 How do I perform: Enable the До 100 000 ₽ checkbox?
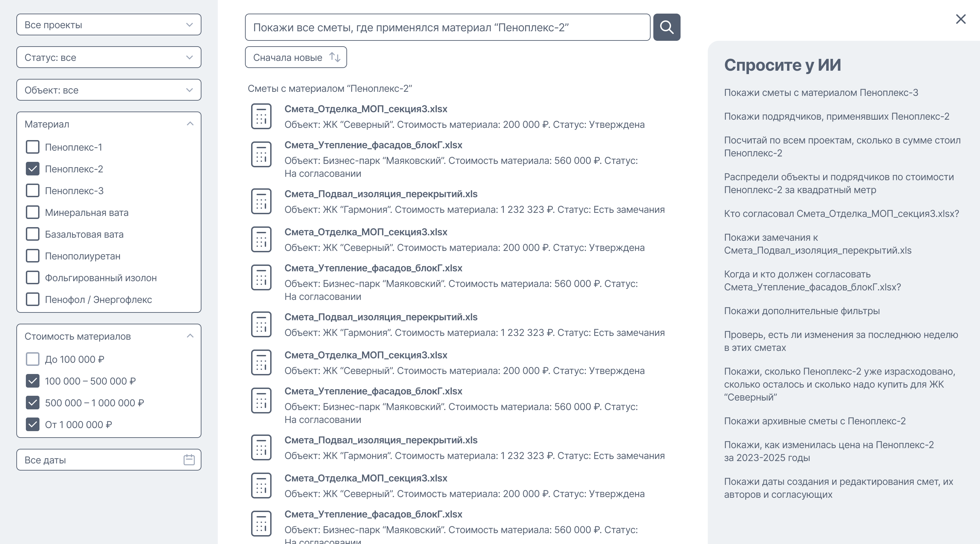tap(33, 359)
